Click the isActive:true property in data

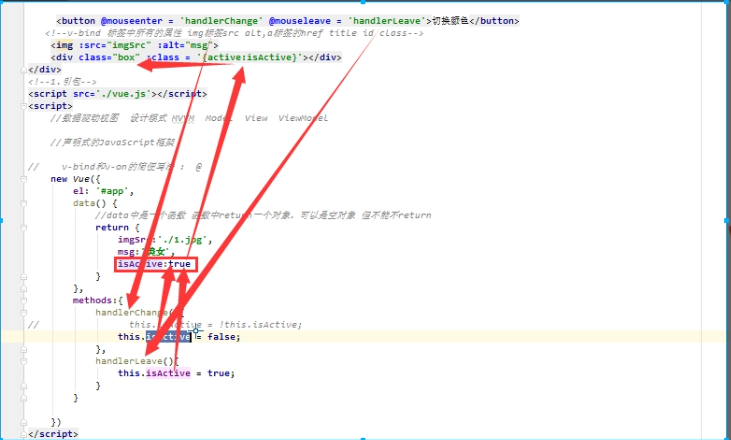pos(154,264)
